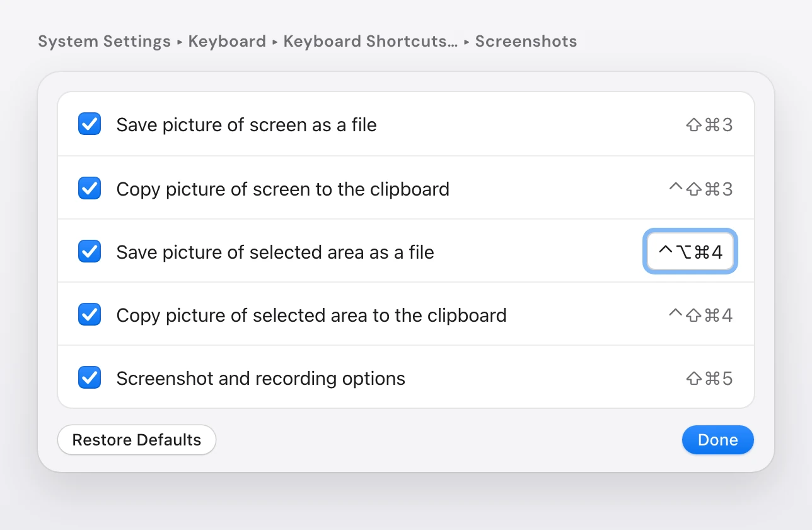Uncheck Save picture of screen as a file
Screen dimensions: 812x530
[90, 124]
